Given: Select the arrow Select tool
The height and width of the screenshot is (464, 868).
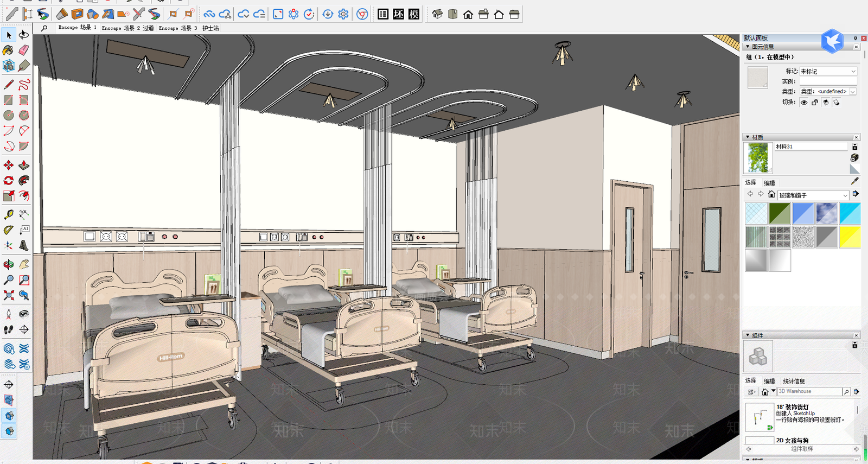Looking at the screenshot, I should (9, 35).
